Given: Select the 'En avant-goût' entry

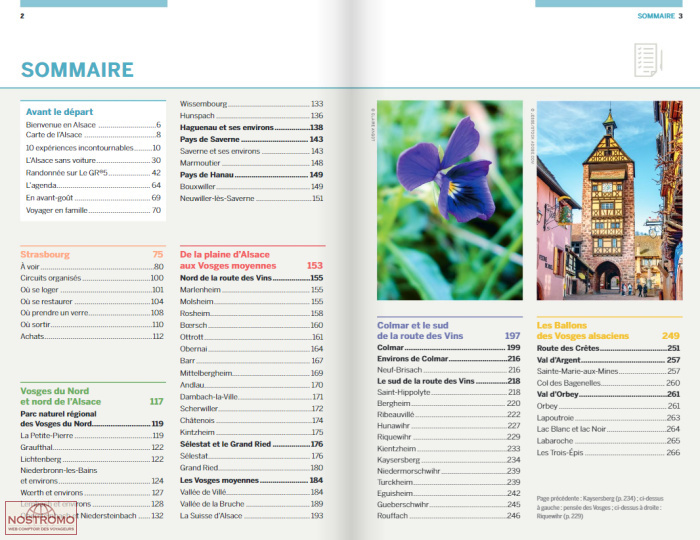Looking at the screenshot, I should coord(93,198).
